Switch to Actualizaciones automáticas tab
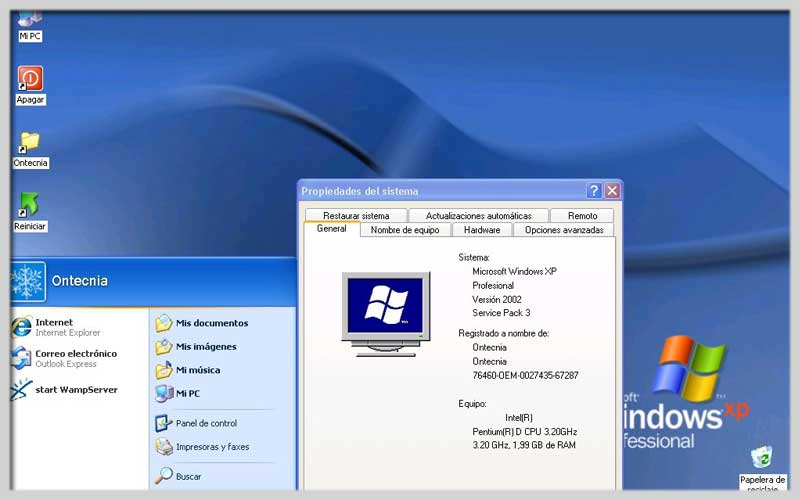 tap(479, 215)
